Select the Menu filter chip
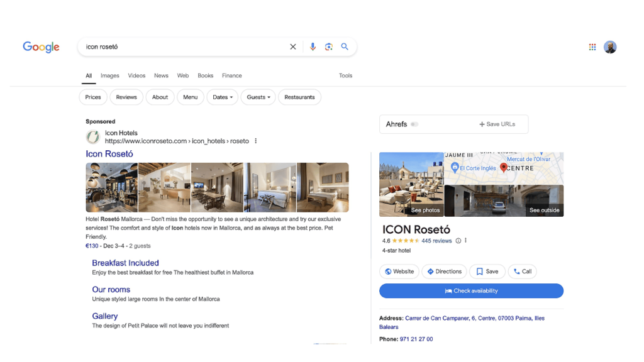644x362 pixels. coord(190,97)
